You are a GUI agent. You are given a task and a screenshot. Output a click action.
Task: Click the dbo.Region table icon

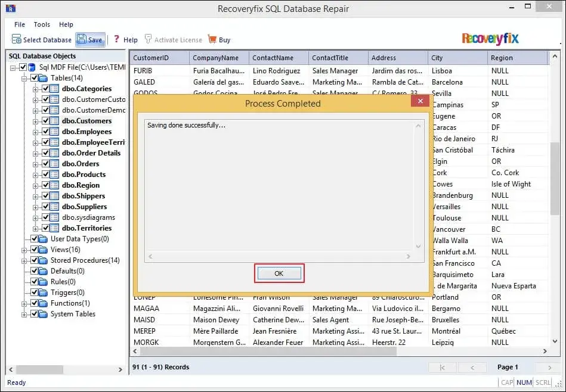click(54, 185)
